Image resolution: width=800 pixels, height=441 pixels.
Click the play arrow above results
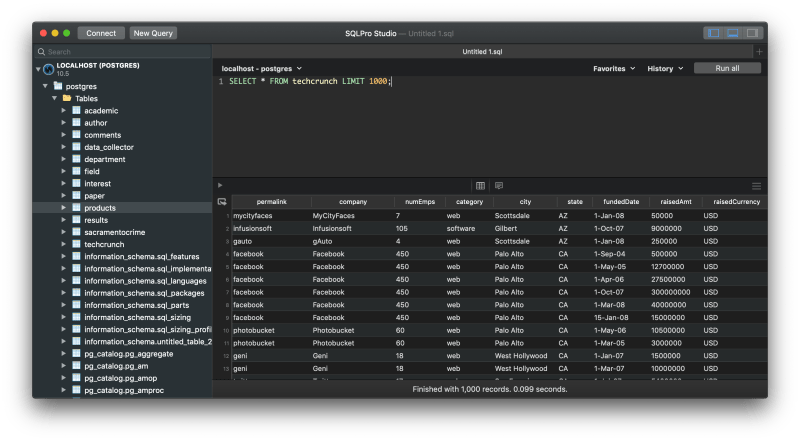(x=220, y=185)
